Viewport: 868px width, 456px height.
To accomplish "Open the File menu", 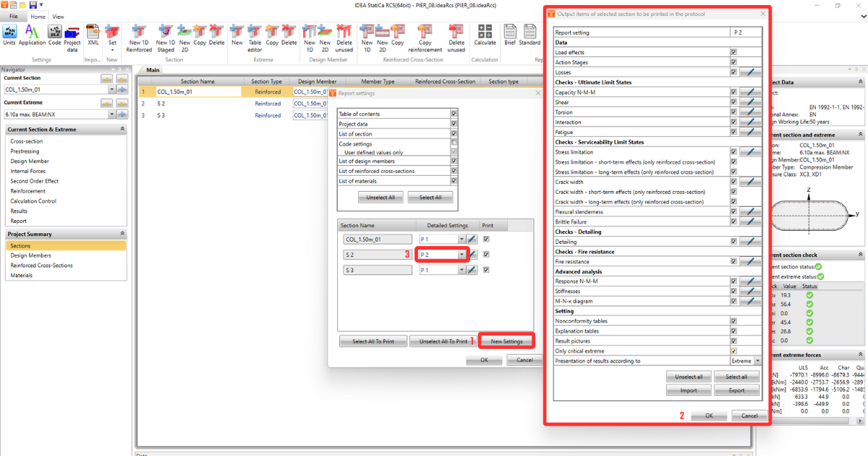I will click(13, 15).
